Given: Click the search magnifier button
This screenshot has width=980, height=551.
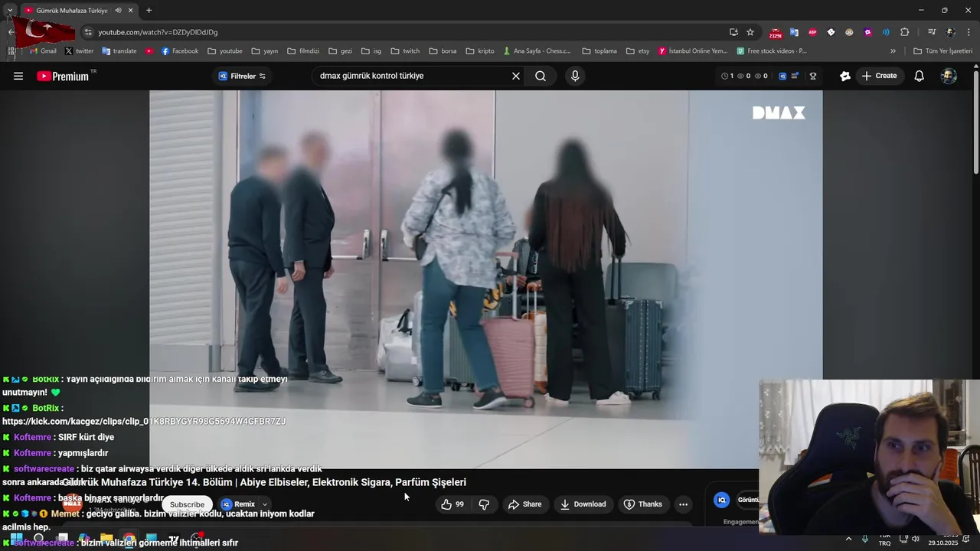Looking at the screenshot, I should pos(541,76).
